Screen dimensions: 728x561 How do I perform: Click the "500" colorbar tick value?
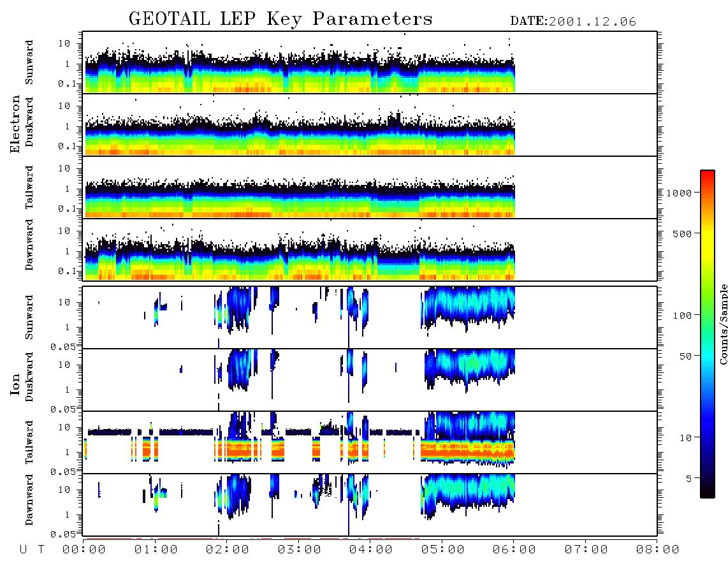(x=682, y=233)
